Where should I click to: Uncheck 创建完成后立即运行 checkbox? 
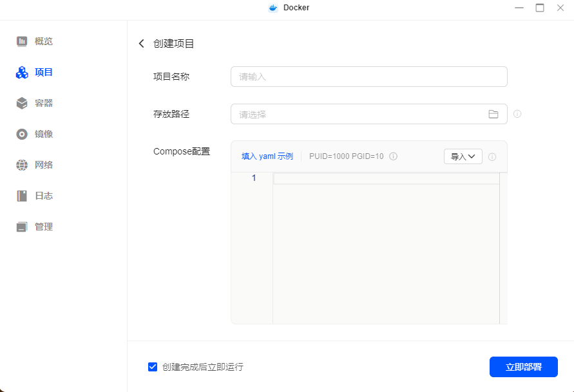point(153,367)
